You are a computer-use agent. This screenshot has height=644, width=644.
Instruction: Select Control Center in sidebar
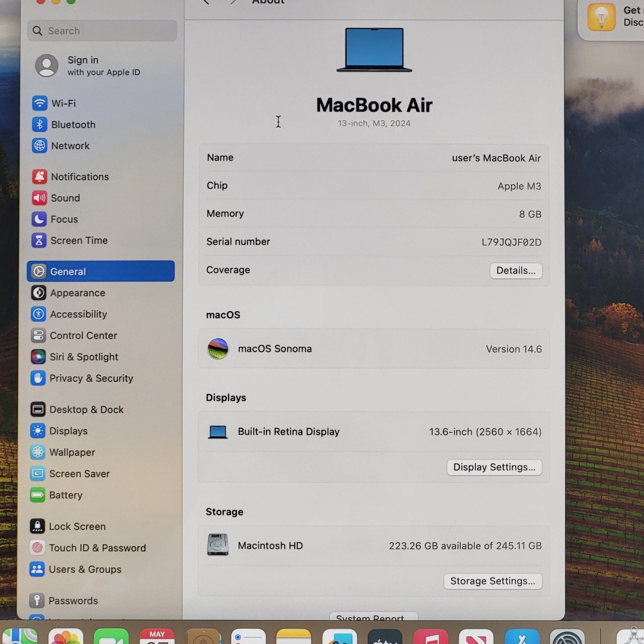coord(101,336)
